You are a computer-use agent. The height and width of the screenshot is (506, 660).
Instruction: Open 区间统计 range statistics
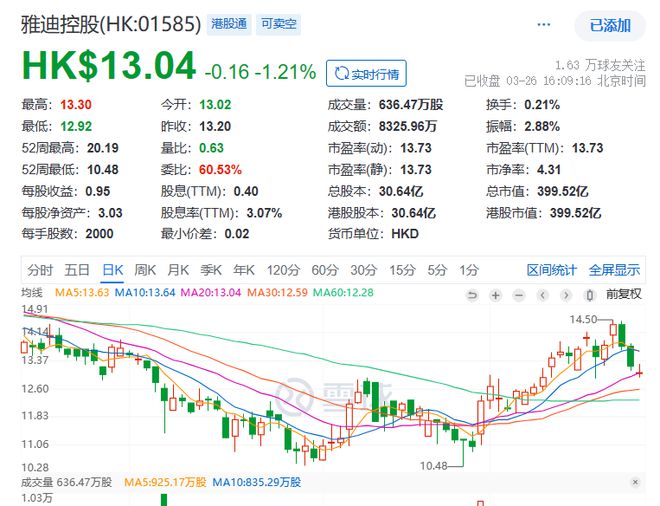552,270
